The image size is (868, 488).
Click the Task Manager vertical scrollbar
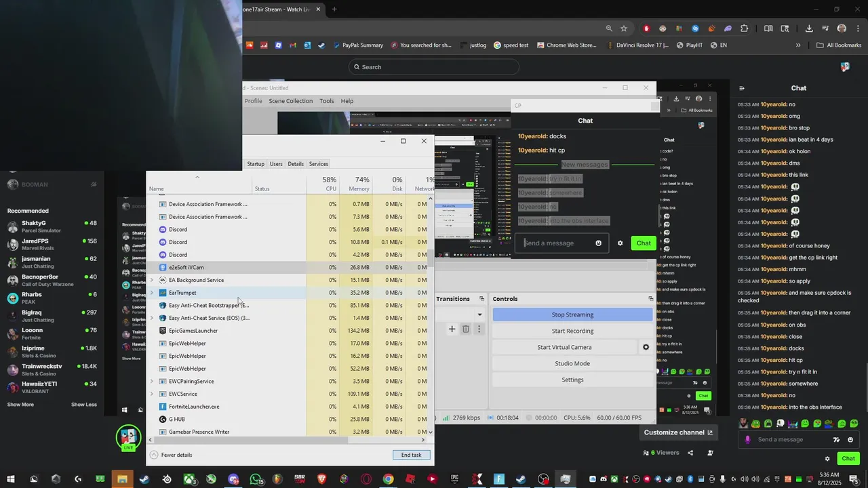(x=431, y=315)
